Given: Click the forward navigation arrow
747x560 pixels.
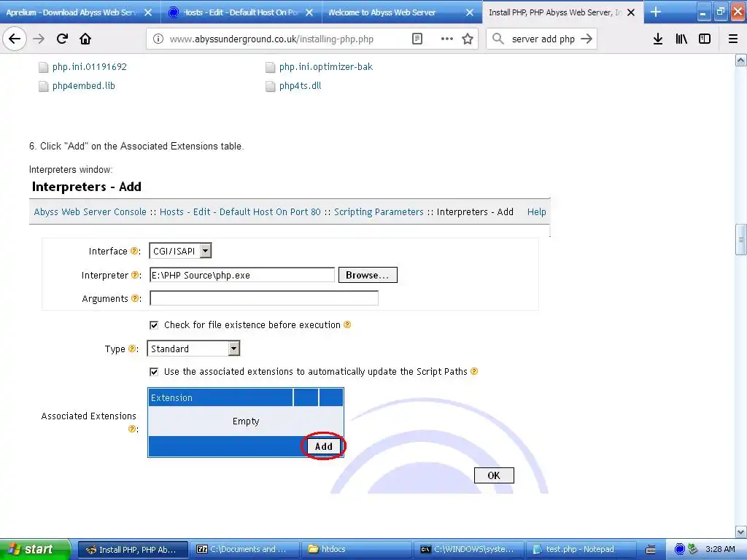Looking at the screenshot, I should 39,39.
